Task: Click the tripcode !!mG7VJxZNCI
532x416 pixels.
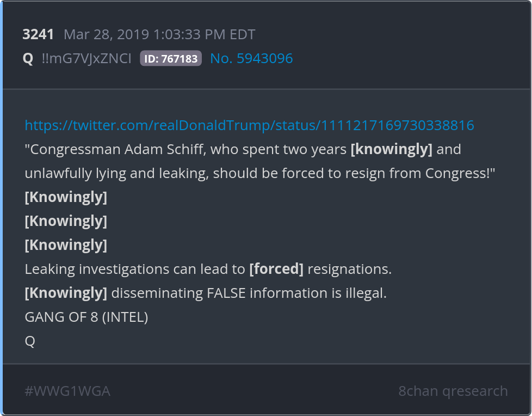Action: pyautogui.click(x=86, y=58)
